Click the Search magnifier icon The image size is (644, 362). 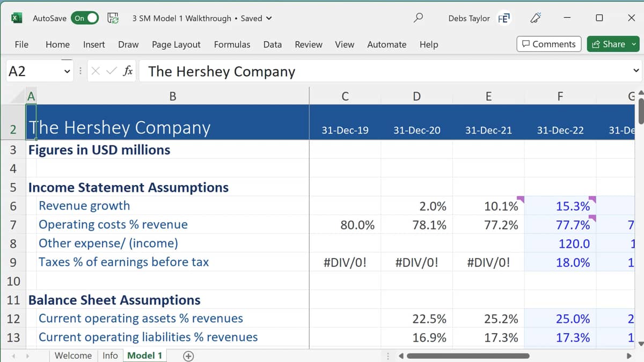(418, 18)
